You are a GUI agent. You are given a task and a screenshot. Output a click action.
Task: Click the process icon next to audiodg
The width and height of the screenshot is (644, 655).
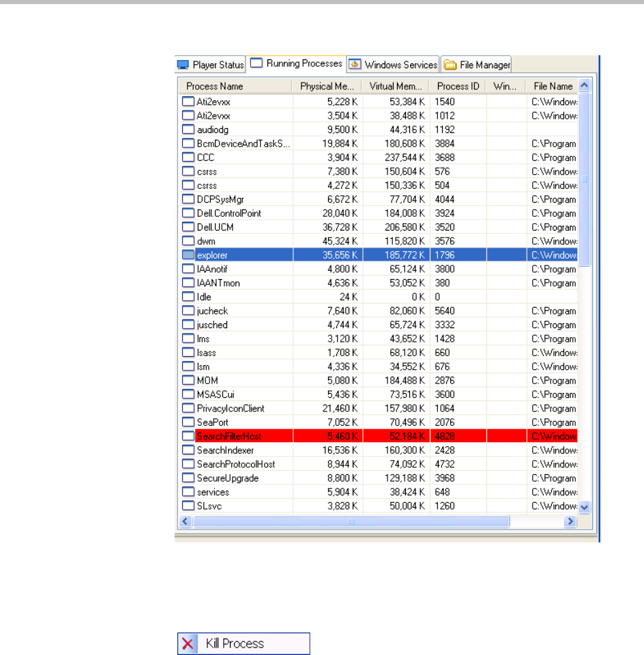click(188, 130)
